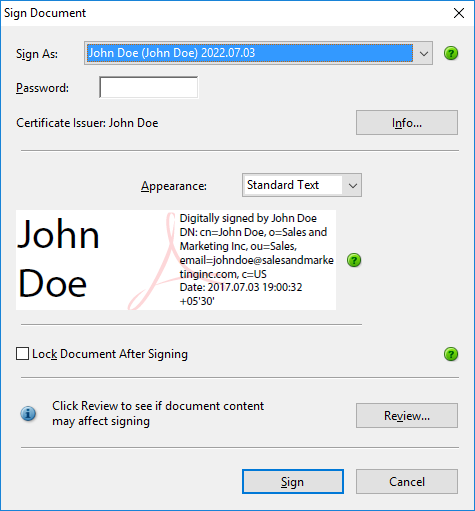Open the Appearance Standard Text dropdown

click(302, 185)
